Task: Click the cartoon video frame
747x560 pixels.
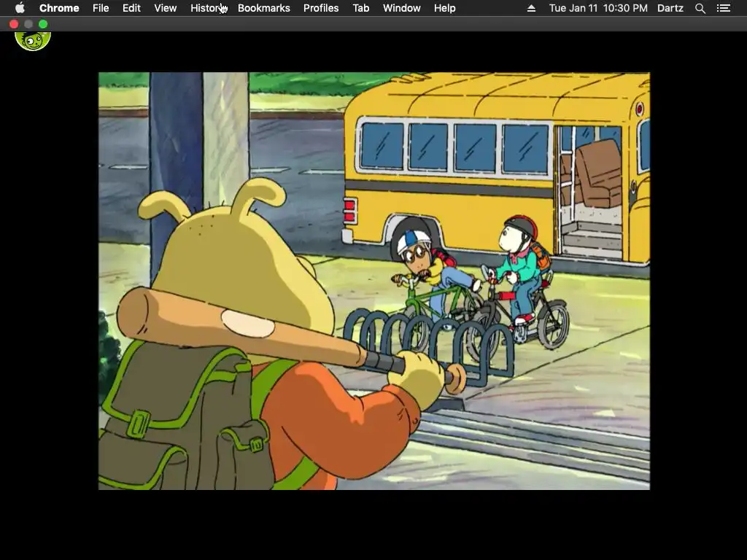Action: (374, 281)
